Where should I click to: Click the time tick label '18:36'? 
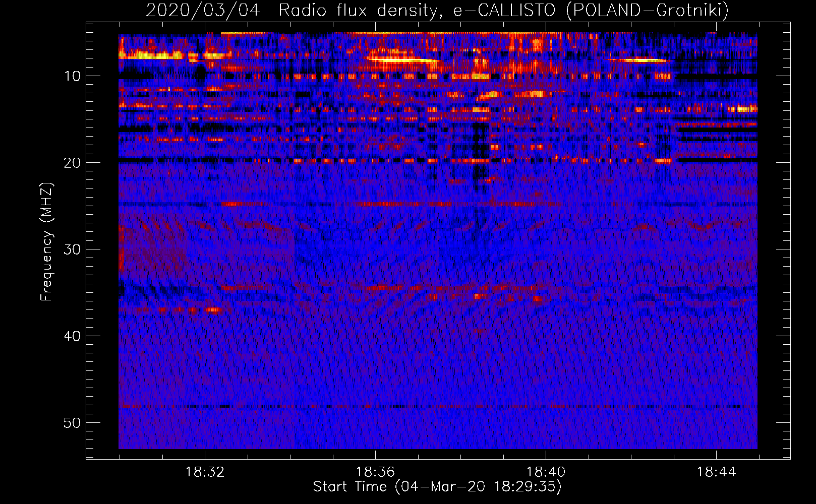click(x=375, y=472)
